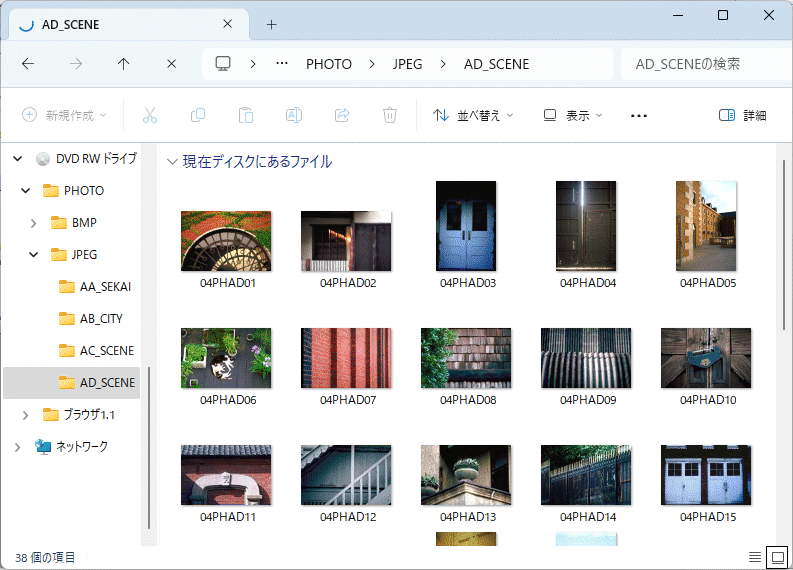Viewport: 793px width, 570px height.
Task: Switch to large thumbnails view in status bar
Action: tap(777, 557)
